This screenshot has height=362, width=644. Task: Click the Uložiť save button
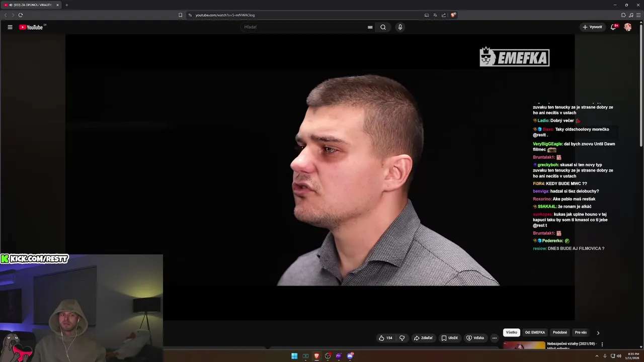pos(450,338)
